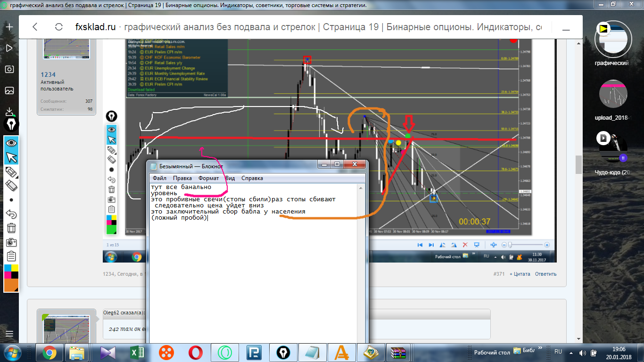Image resolution: width=644 pixels, height=362 pixels.
Task: Open the RU language selector
Action: coord(558,352)
